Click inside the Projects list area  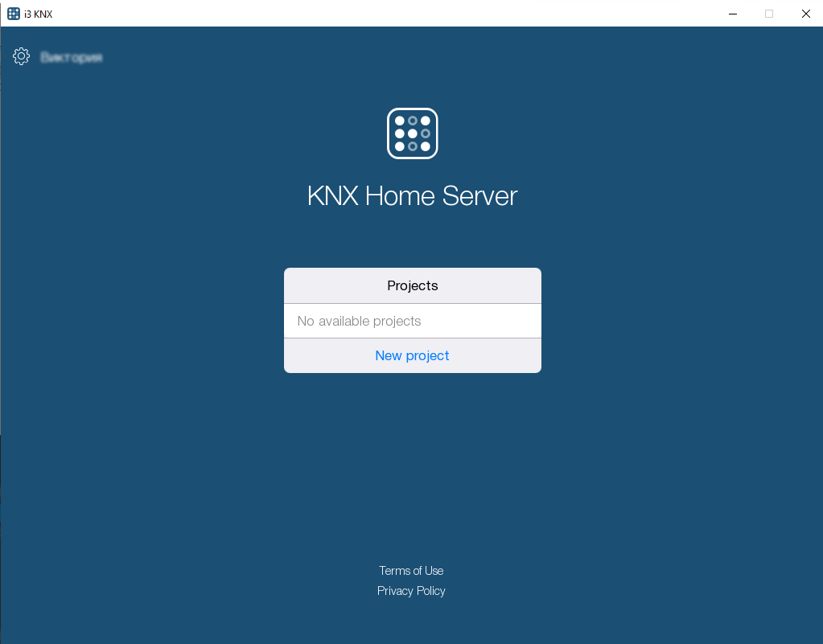tap(412, 320)
